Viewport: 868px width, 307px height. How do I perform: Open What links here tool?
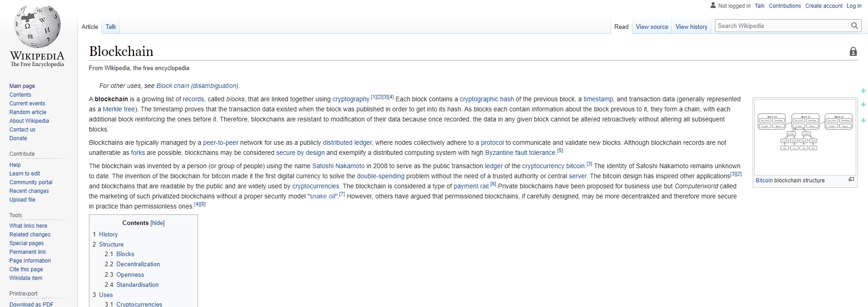[28, 225]
